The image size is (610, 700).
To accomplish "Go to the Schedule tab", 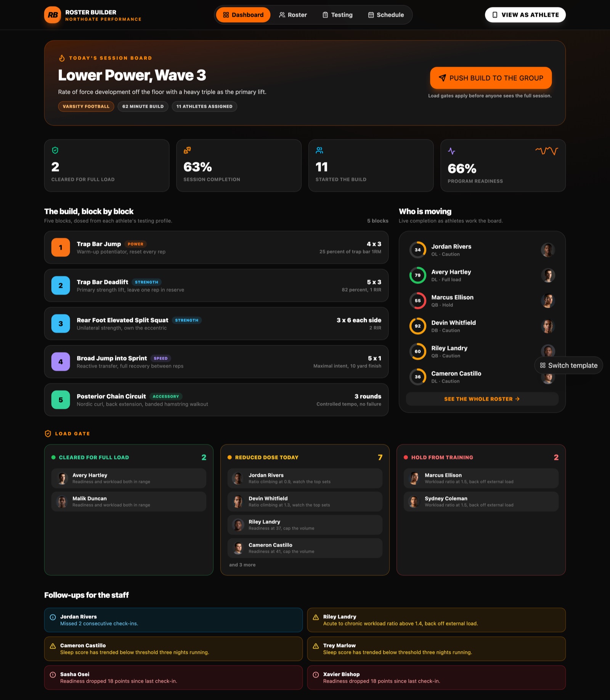I will pyautogui.click(x=386, y=15).
